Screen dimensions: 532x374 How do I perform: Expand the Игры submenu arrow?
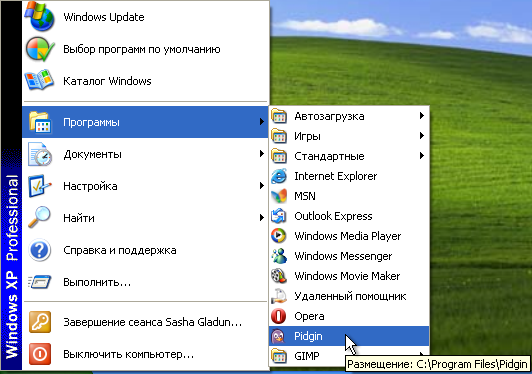[422, 135]
